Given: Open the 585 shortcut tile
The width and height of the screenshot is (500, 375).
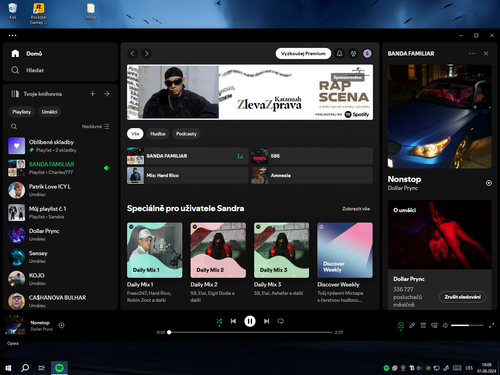Looking at the screenshot, I should point(312,156).
